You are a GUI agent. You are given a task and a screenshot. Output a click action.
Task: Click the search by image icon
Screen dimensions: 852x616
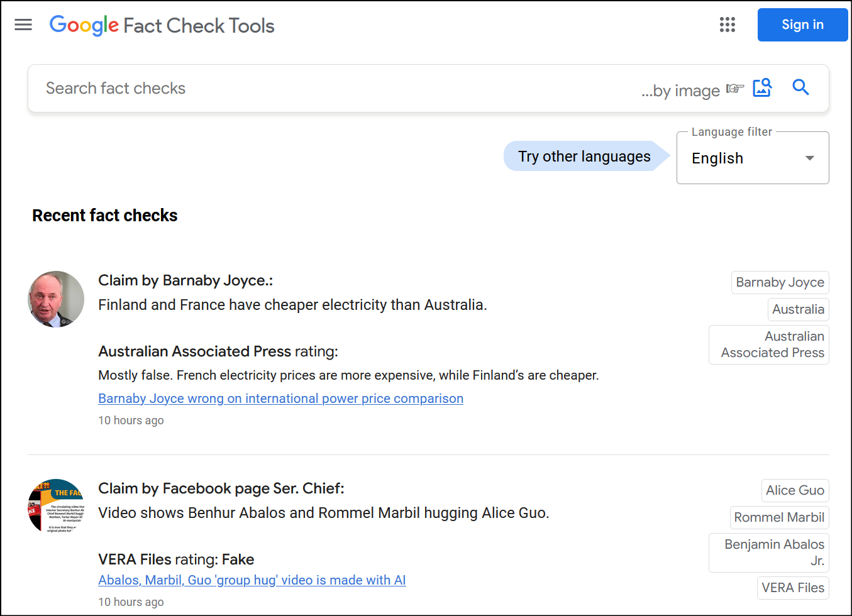coord(762,87)
